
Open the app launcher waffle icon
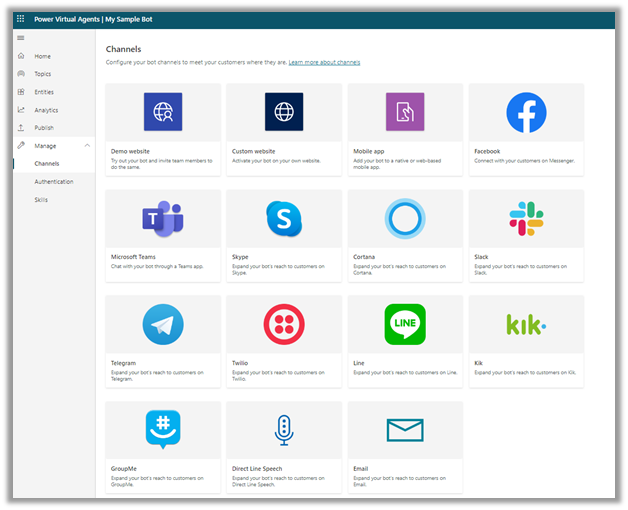coord(21,19)
